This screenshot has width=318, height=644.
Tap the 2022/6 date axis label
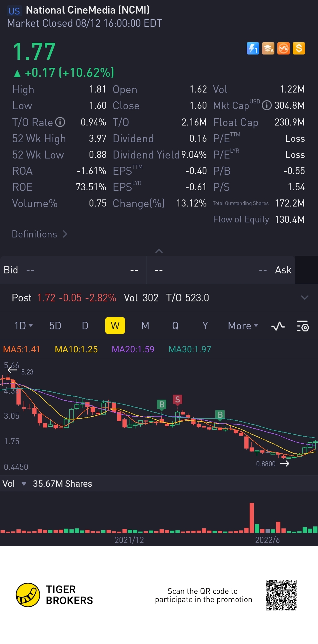267,540
